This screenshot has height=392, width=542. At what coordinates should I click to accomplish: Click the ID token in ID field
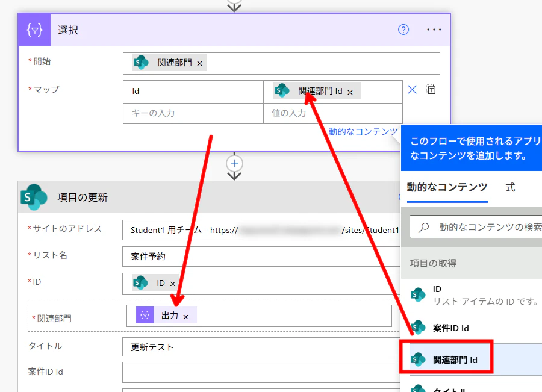pyautogui.click(x=155, y=283)
